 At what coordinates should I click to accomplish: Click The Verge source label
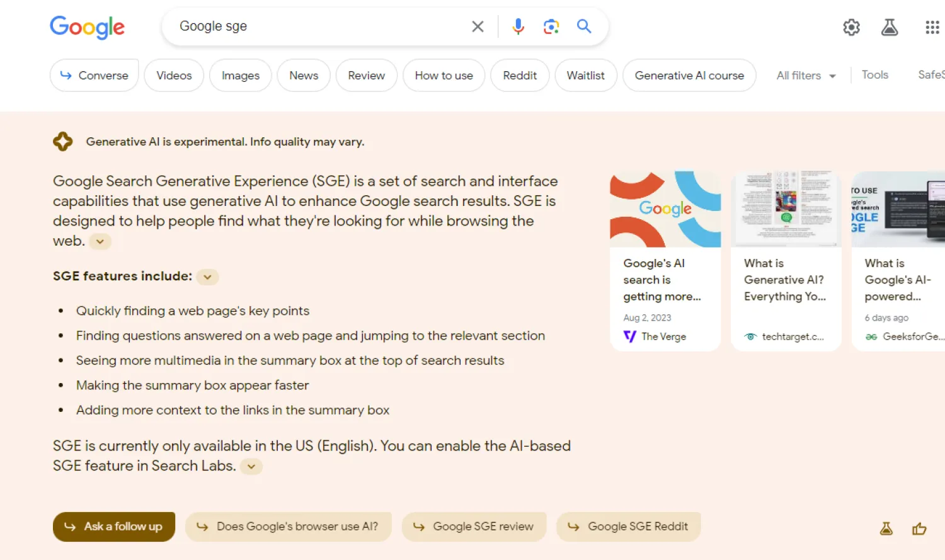663,336
